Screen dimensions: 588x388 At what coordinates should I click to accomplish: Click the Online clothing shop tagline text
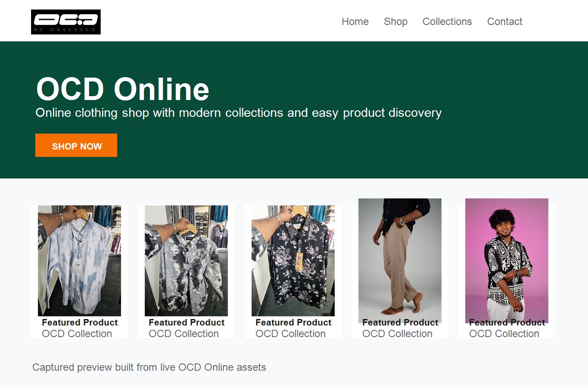point(239,113)
